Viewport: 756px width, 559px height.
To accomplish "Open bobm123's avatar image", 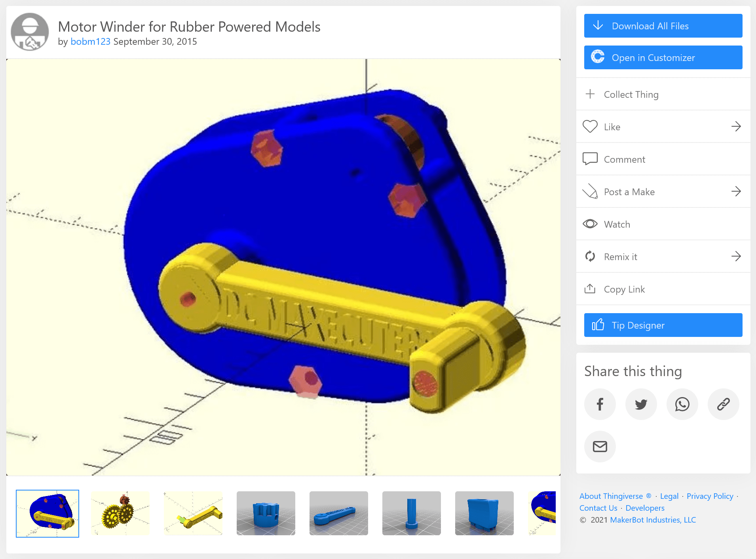I will [30, 32].
